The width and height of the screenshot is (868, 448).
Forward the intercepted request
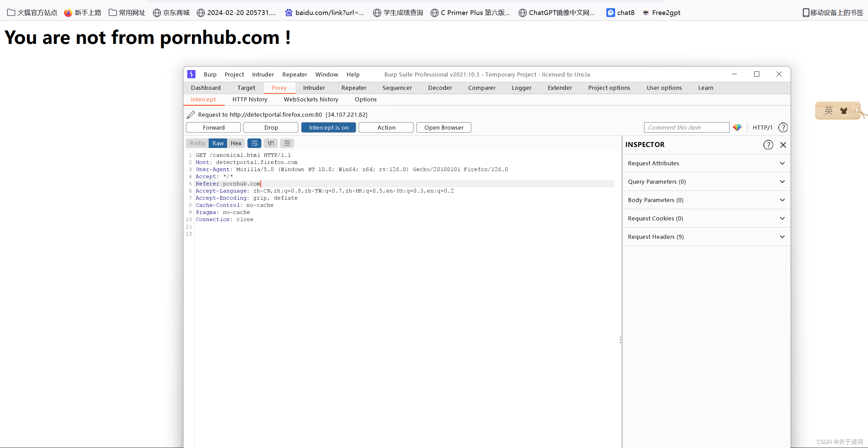point(213,128)
